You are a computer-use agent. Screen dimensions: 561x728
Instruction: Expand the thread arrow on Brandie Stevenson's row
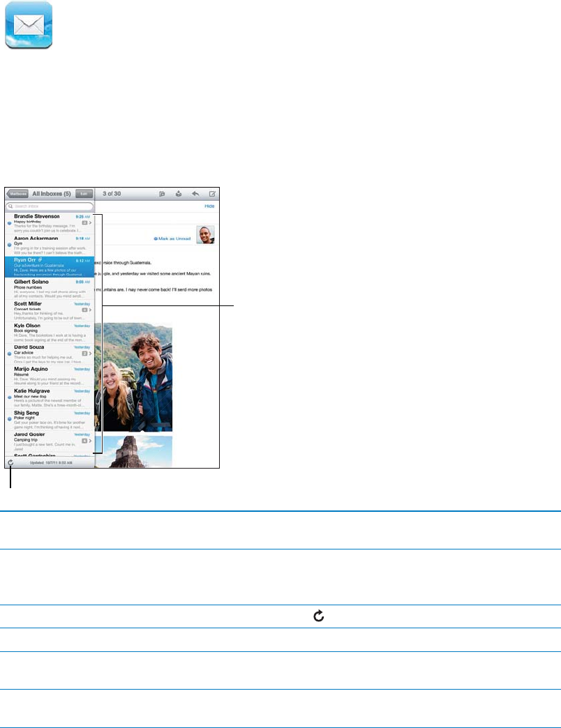(x=90, y=223)
